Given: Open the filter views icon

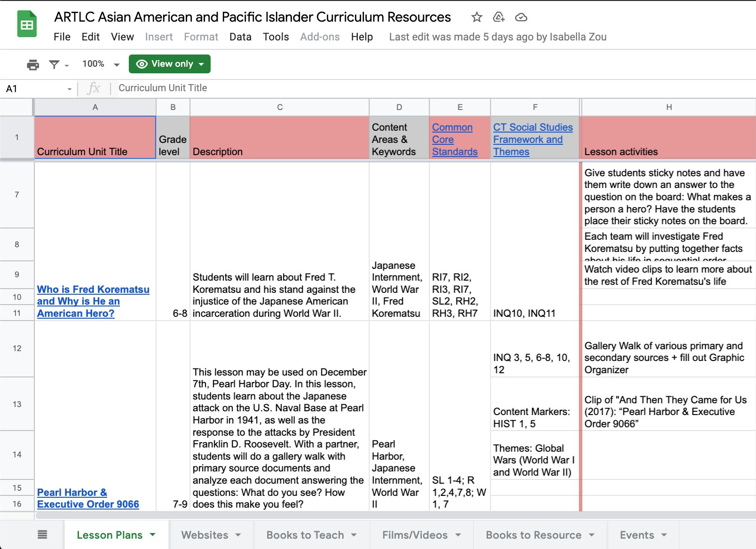Looking at the screenshot, I should 55,64.
